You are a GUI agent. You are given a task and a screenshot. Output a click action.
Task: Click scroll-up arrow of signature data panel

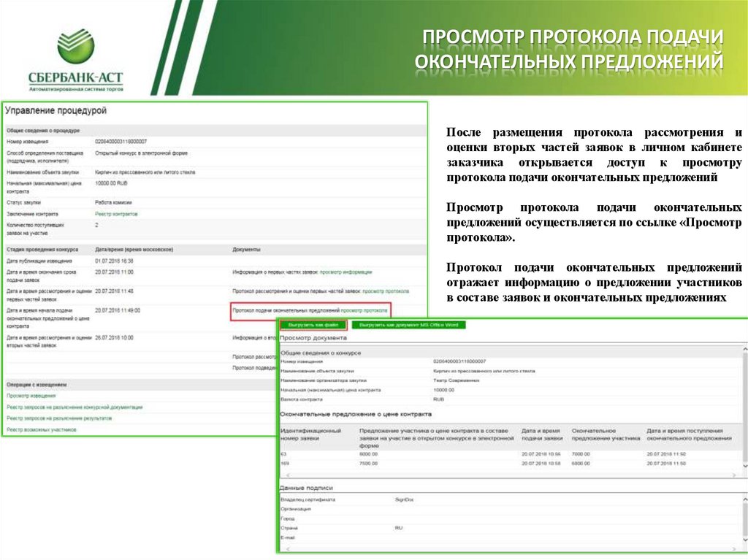[x=744, y=499]
